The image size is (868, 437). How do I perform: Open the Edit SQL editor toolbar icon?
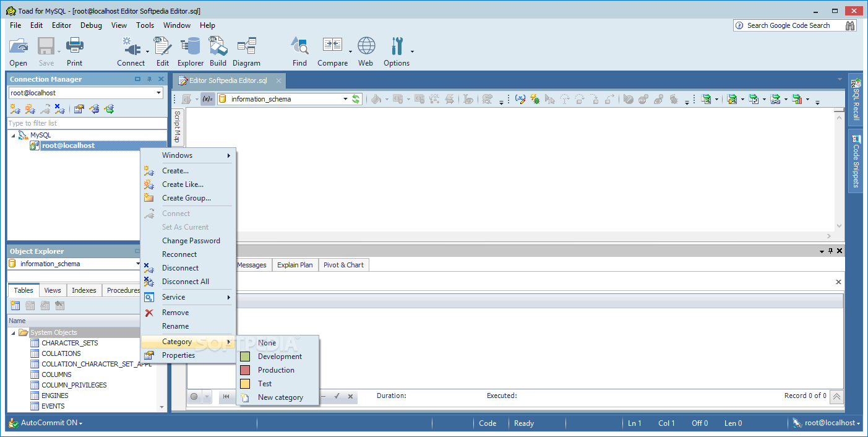[x=163, y=46]
